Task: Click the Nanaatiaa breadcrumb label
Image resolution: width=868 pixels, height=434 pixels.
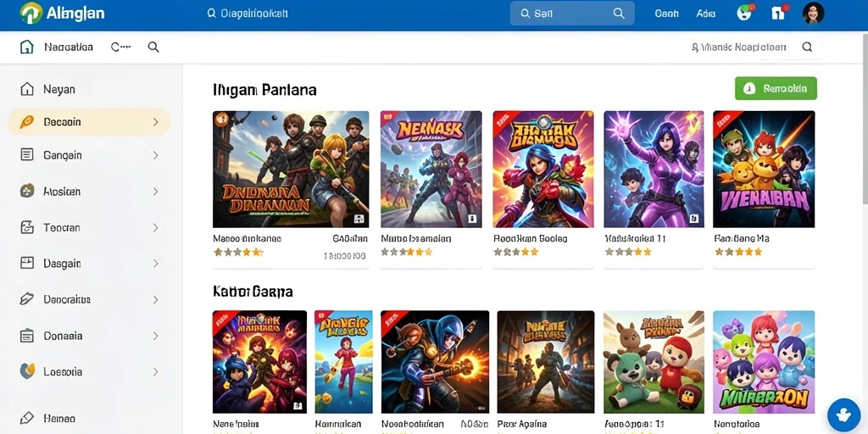Action: (x=69, y=47)
